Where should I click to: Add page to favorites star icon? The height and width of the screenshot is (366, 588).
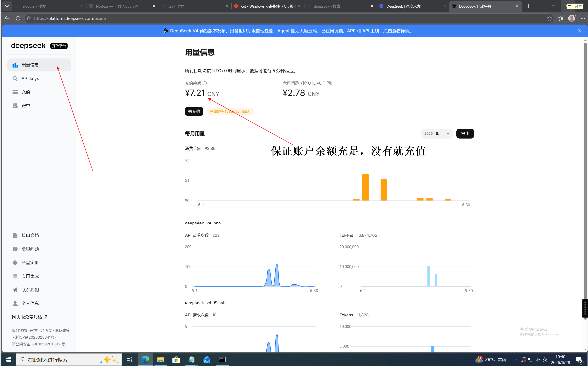[x=549, y=18]
